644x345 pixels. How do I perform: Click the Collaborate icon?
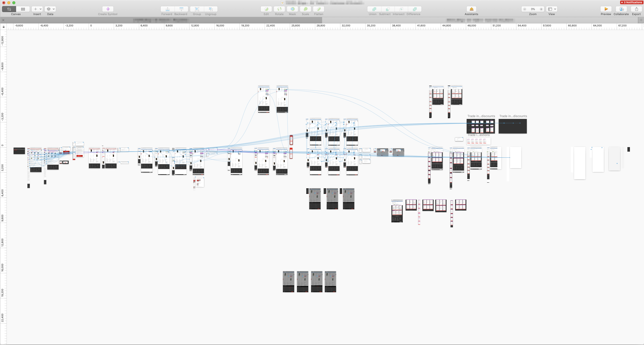click(x=621, y=9)
